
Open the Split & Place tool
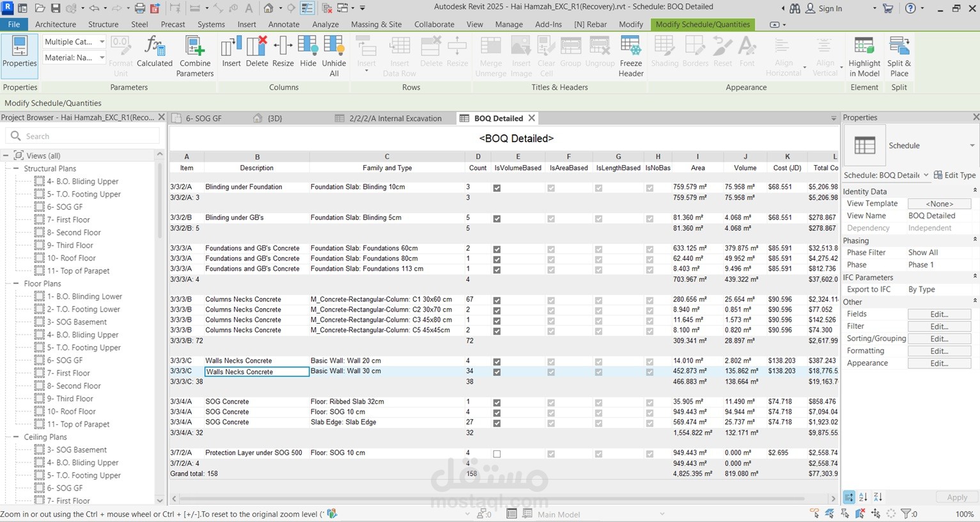899,56
